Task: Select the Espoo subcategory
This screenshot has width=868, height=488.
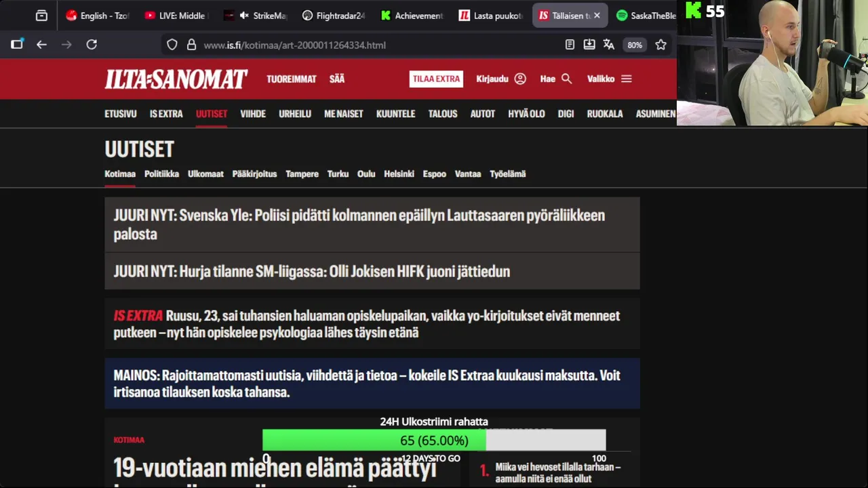Action: pos(435,174)
